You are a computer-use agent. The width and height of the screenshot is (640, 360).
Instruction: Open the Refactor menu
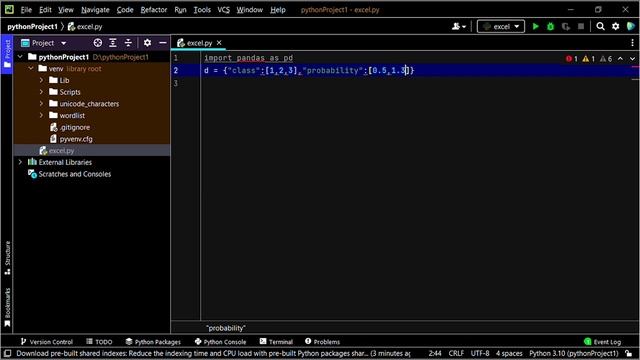(x=153, y=9)
